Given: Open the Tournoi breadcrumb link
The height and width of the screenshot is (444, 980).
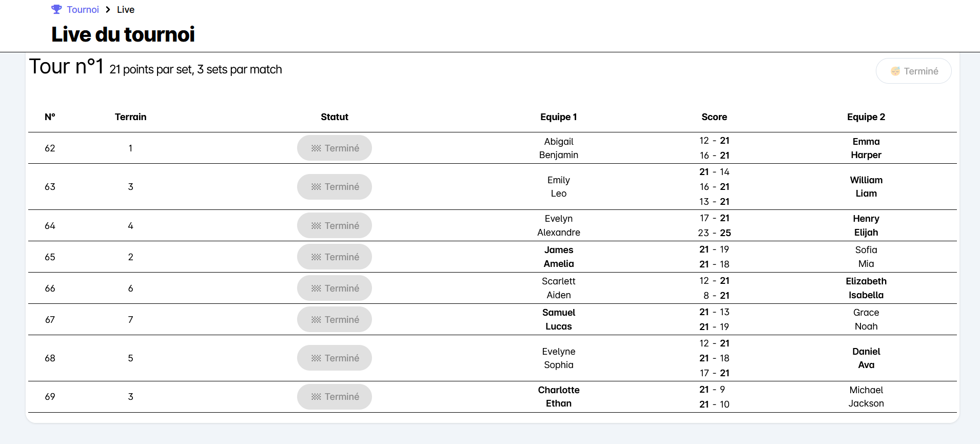Looking at the screenshot, I should coord(83,10).
